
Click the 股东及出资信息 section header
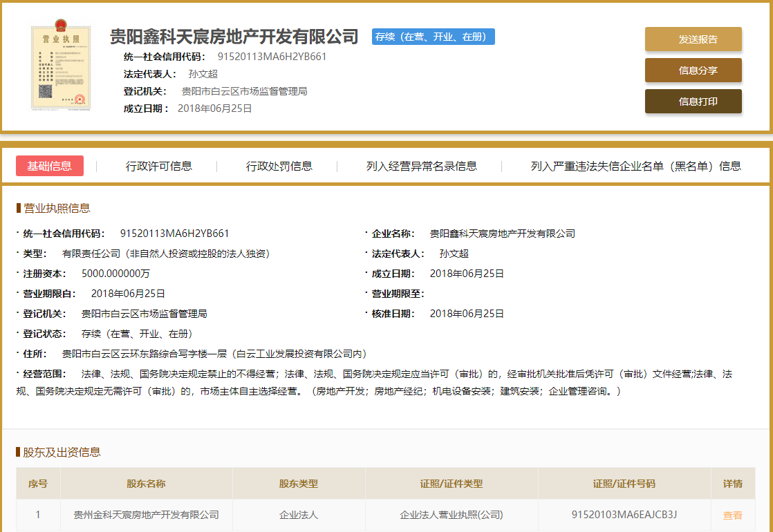click(x=54, y=453)
